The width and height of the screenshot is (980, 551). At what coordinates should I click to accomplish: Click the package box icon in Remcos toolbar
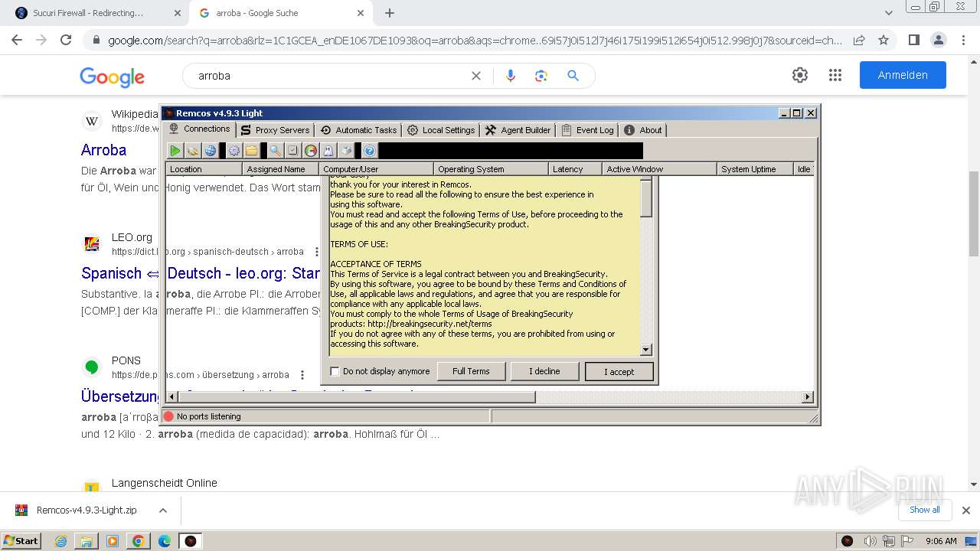[x=347, y=151]
